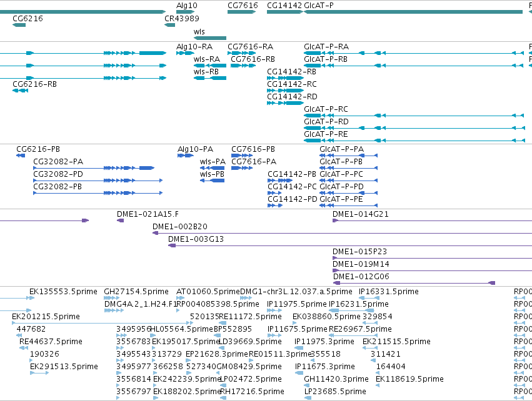Screen dimensions: 532x401
Task: Click the wls gene label
Action: coord(199,31)
